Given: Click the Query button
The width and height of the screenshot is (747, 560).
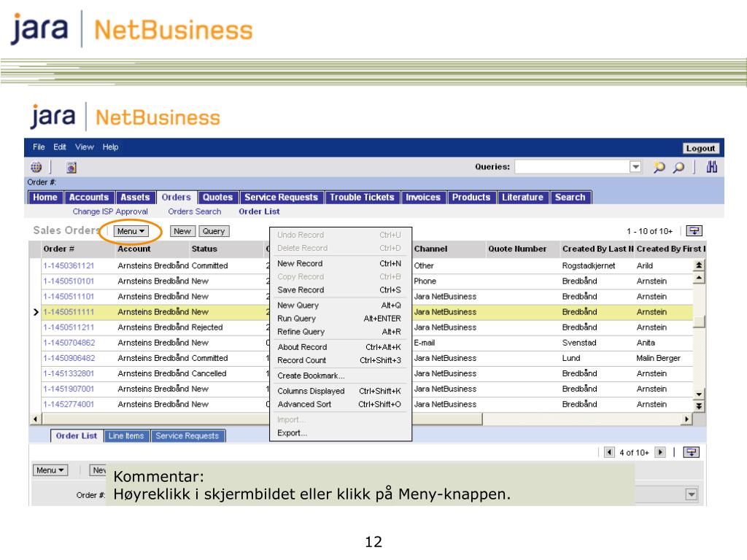Looking at the screenshot, I should click(x=214, y=231).
